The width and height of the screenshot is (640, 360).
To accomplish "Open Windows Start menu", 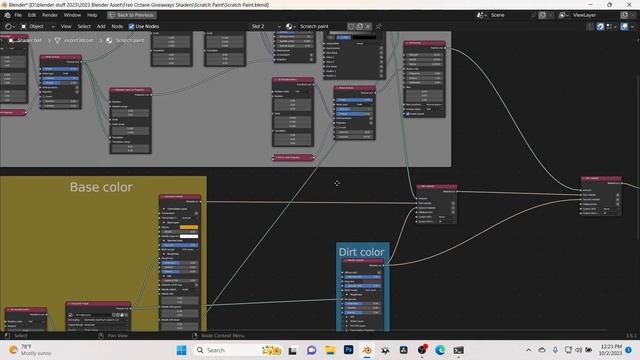I will tap(182, 350).
